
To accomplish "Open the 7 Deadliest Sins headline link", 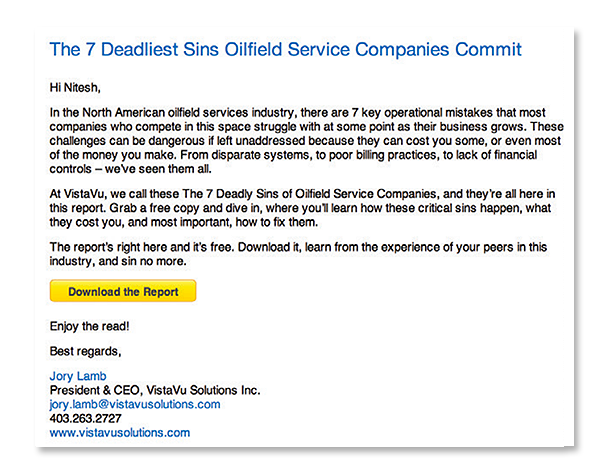I will pos(285,50).
